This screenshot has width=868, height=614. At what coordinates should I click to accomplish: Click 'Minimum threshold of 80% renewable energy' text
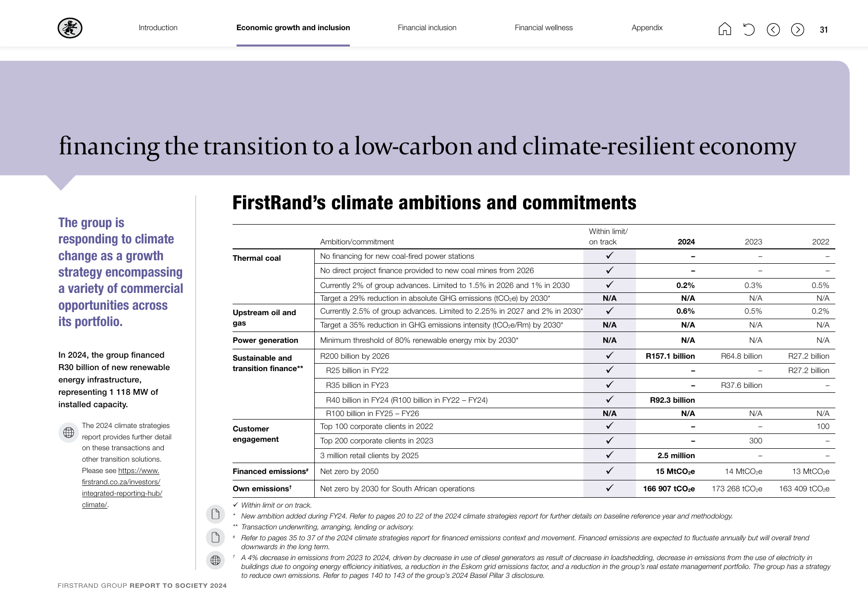(x=419, y=340)
